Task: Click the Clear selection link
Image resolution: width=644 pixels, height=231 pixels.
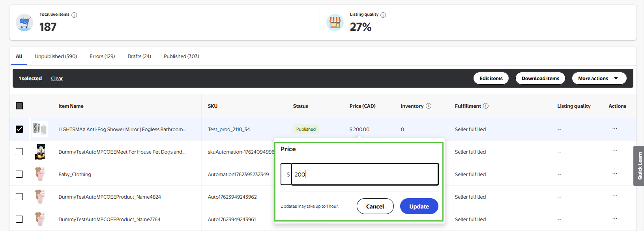Action: (57, 79)
